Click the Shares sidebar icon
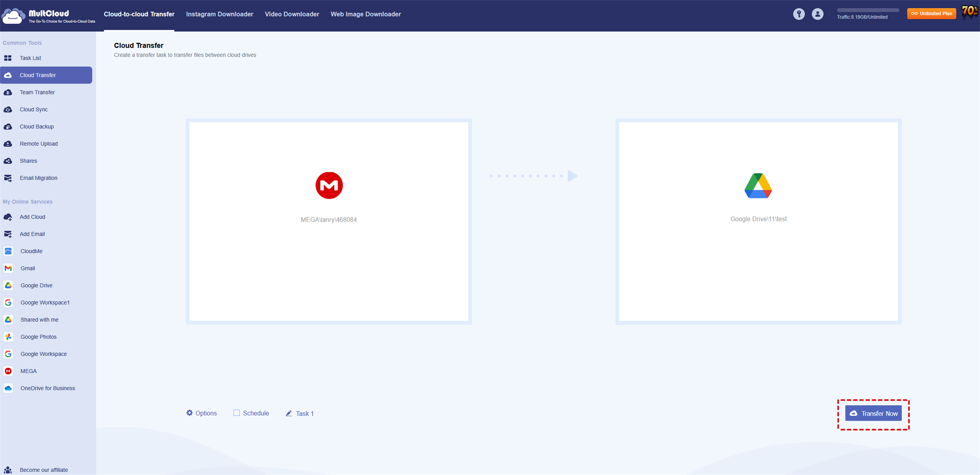Viewport: 980px width, 475px height. [x=8, y=161]
